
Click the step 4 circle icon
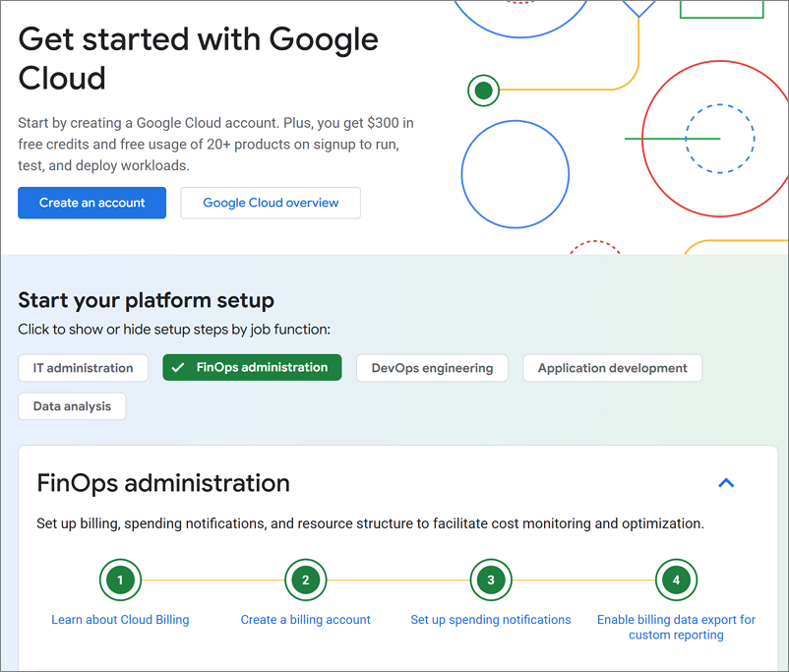[676, 580]
